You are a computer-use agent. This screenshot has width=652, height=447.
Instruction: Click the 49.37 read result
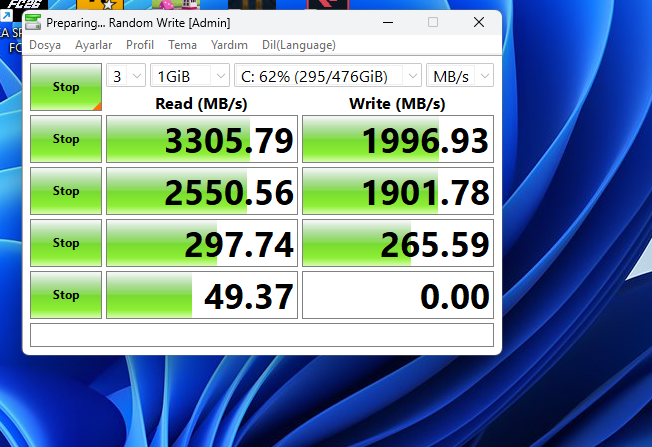click(202, 295)
